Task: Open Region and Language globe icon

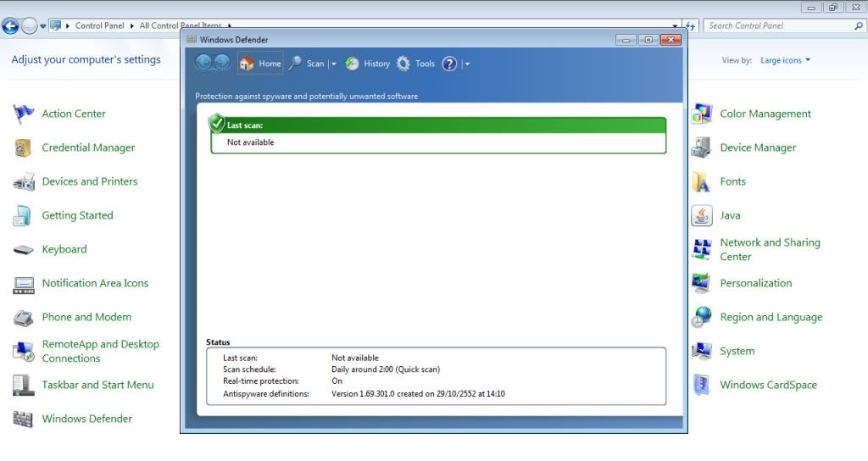Action: (701, 317)
